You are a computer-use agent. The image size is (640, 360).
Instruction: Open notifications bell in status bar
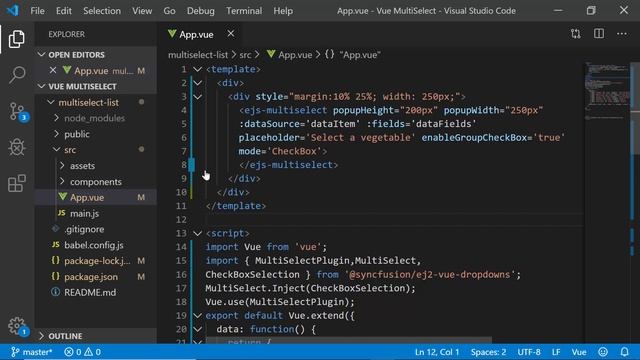(x=624, y=352)
